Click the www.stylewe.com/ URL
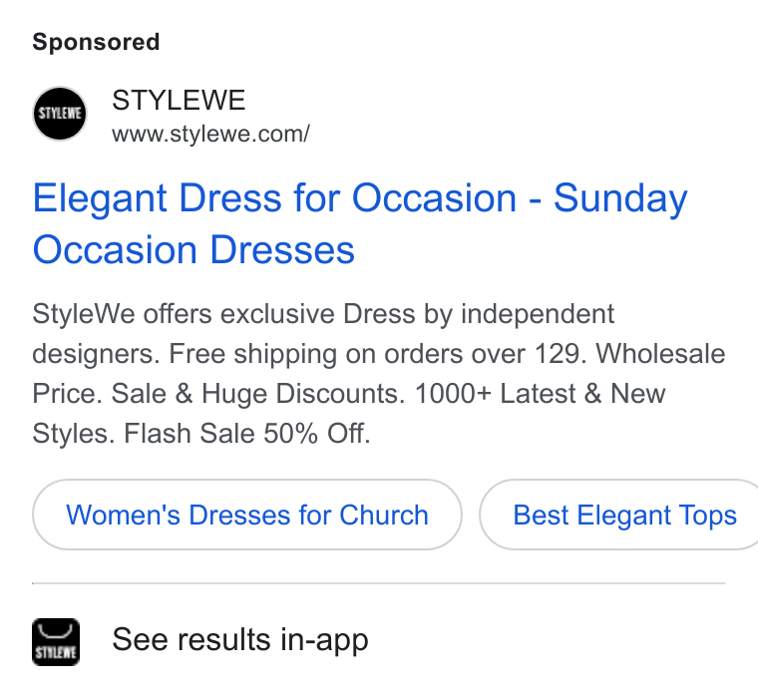This screenshot has height=700, width=758. 210,134
